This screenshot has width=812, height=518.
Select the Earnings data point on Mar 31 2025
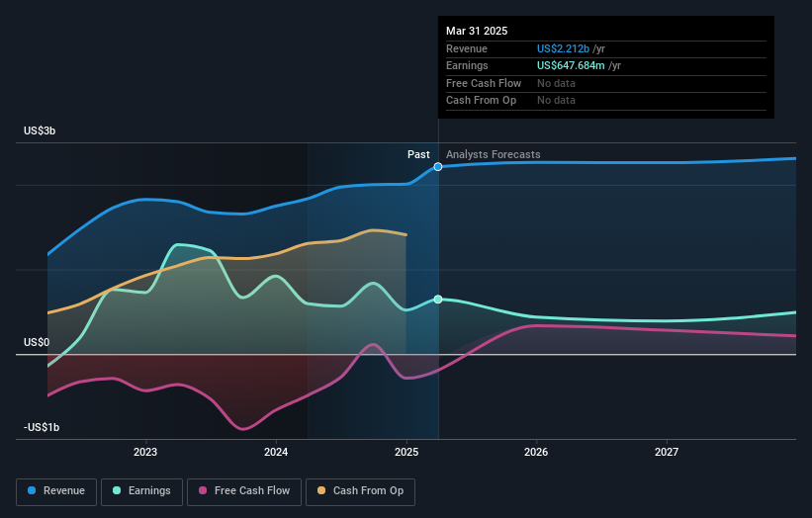click(x=438, y=300)
